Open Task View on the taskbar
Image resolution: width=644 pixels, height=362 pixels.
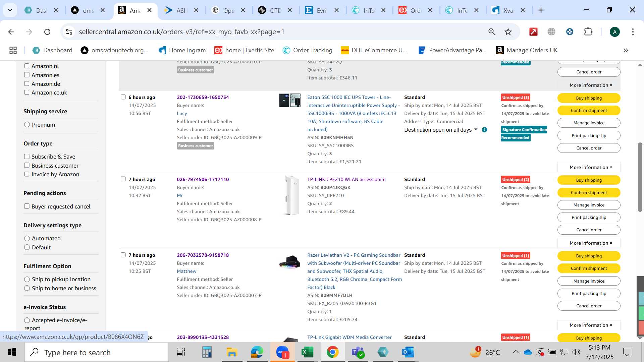(181, 352)
